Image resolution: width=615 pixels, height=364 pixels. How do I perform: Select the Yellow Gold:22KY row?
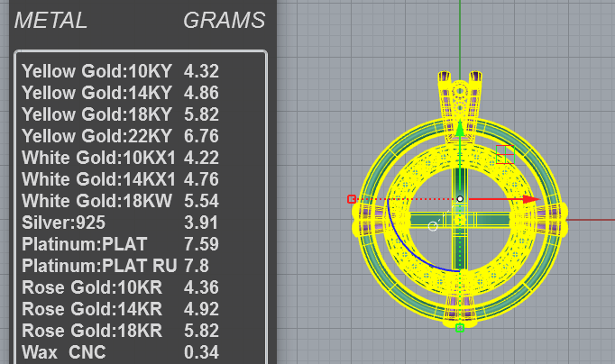(120, 136)
